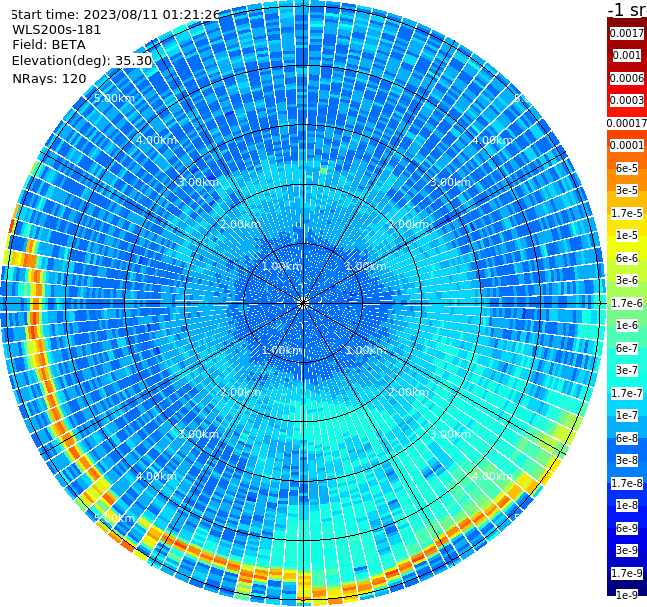Click the 0.00017 colorbar label
Image resolution: width=647 pixels, height=607 pixels.
627,123
